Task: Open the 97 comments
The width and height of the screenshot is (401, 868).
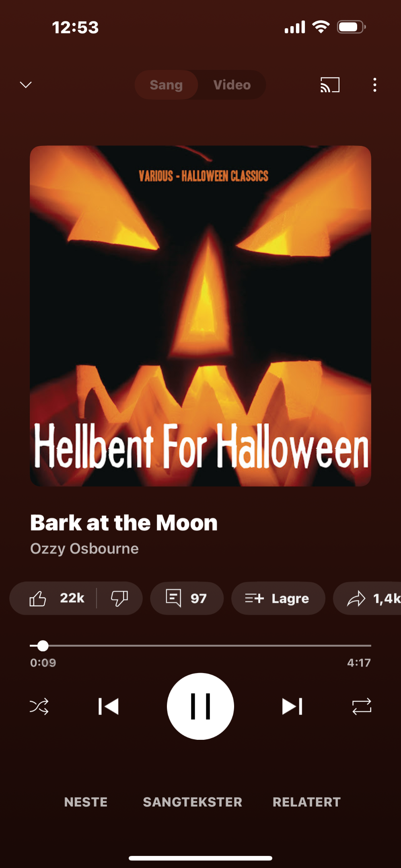Action: tap(187, 598)
